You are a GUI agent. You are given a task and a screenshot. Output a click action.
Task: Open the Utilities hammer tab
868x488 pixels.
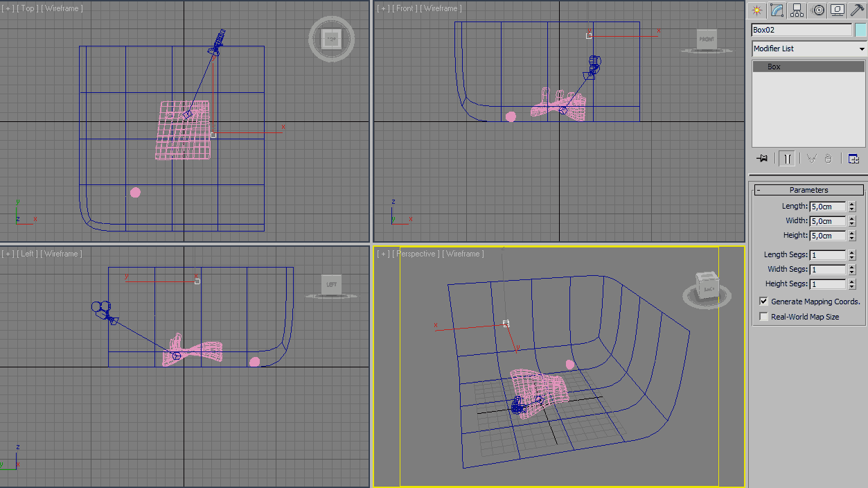point(857,10)
